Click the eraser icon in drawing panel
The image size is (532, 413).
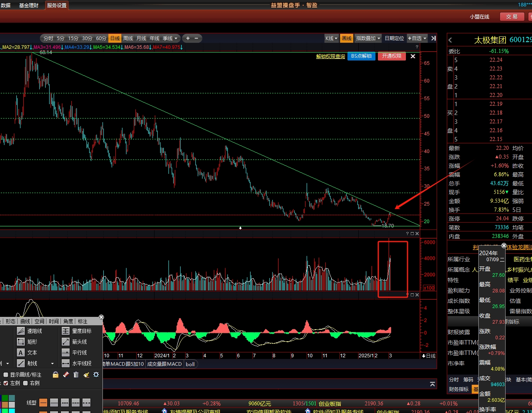coord(66,375)
